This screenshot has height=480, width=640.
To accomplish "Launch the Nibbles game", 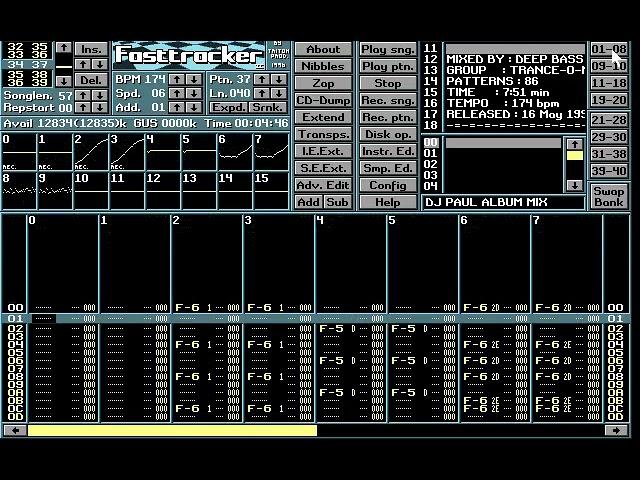I will pyautogui.click(x=323, y=66).
